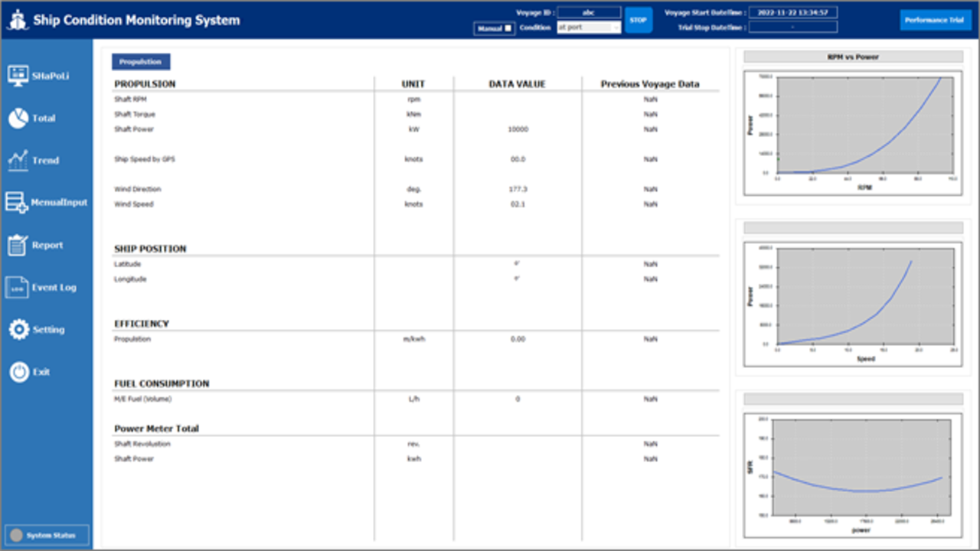Click the Voyage Start Datetime field
Image resolution: width=980 pixels, height=551 pixels.
(792, 12)
